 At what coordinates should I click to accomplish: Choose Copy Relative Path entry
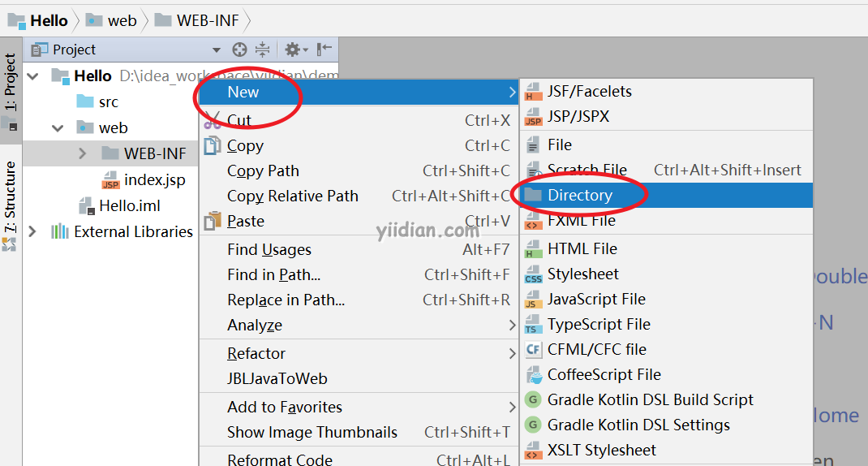[x=359, y=196]
